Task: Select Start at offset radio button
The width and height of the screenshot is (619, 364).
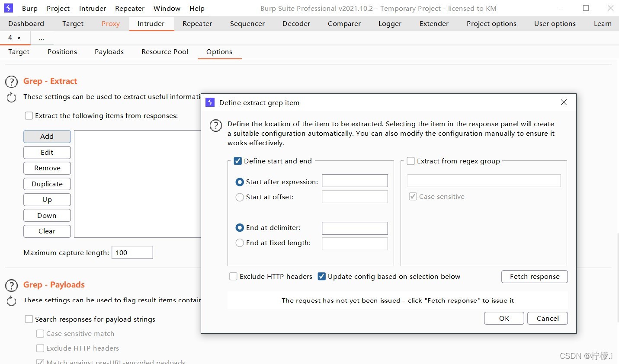Action: 240,197
